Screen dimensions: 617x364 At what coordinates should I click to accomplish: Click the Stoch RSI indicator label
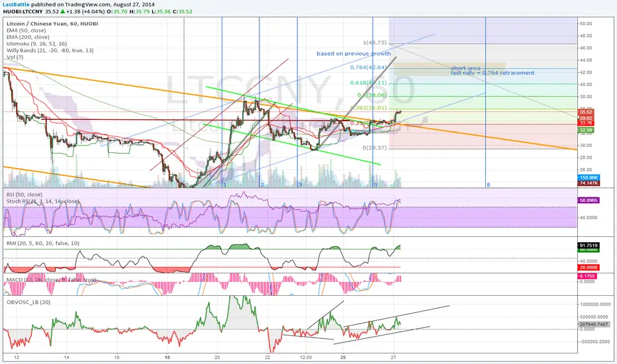pos(42,201)
